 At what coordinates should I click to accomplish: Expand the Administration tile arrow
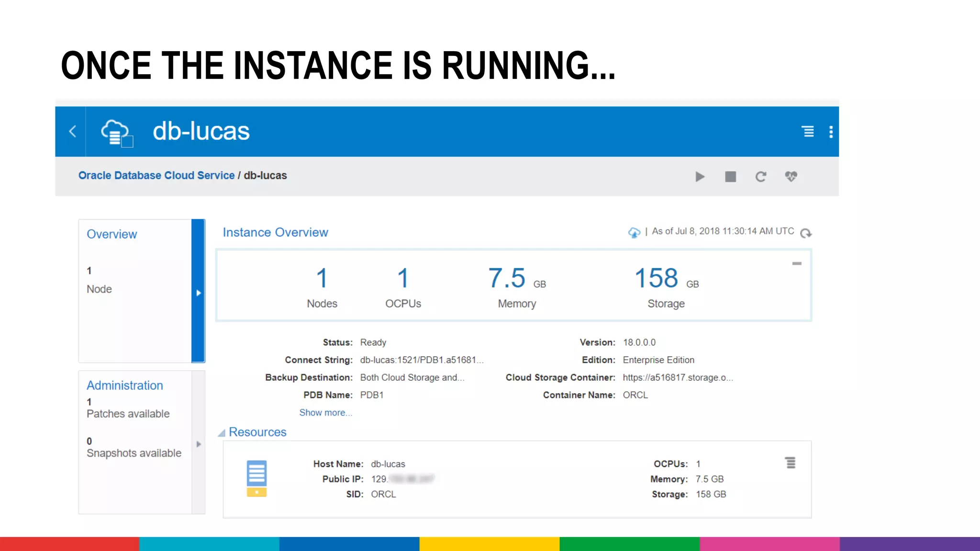(199, 444)
